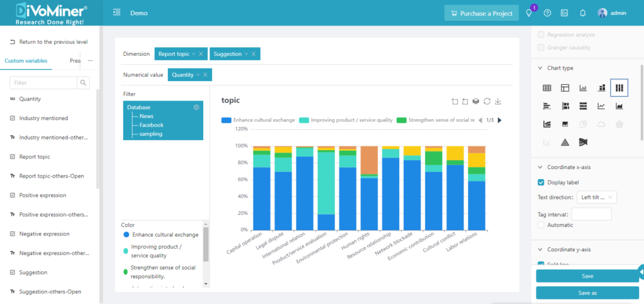
Task: Click the green Strengthen sense color dot
Action: [125, 271]
